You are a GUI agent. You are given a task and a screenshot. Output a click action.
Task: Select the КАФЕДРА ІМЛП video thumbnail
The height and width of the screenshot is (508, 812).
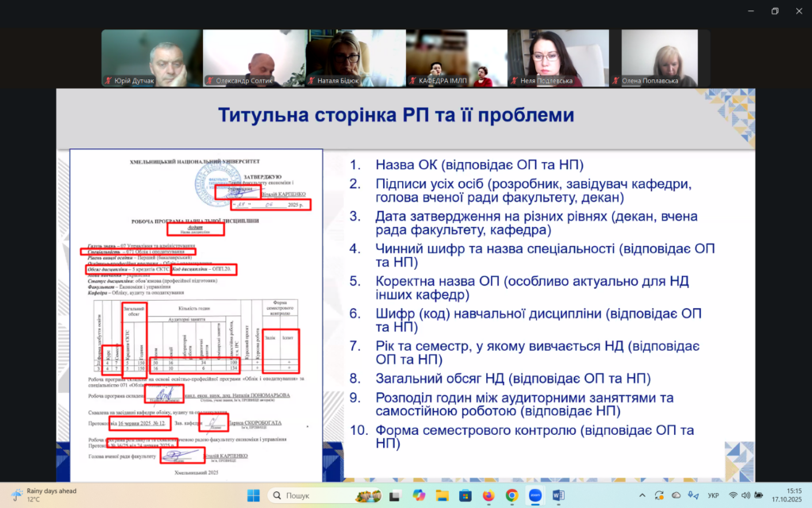(x=456, y=59)
